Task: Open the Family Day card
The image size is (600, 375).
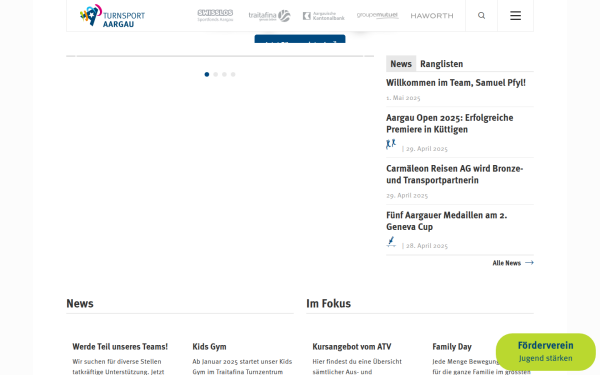Action: (452, 346)
